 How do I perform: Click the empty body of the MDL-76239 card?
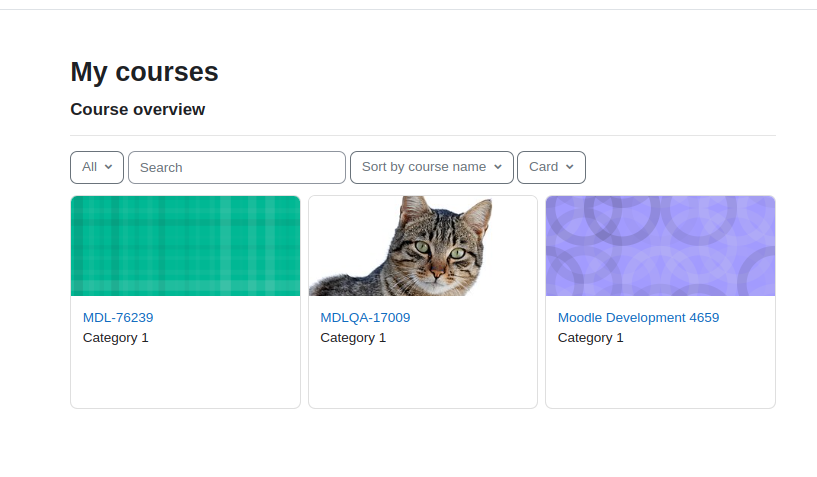pos(185,378)
